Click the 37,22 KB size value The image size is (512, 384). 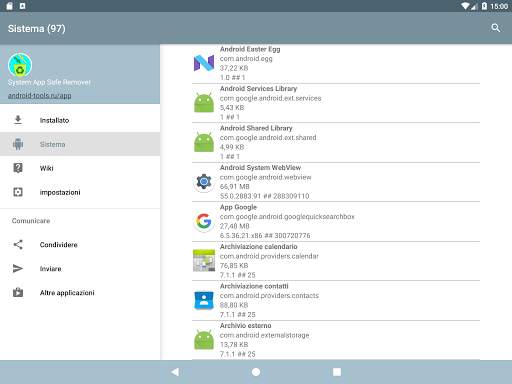(x=234, y=68)
